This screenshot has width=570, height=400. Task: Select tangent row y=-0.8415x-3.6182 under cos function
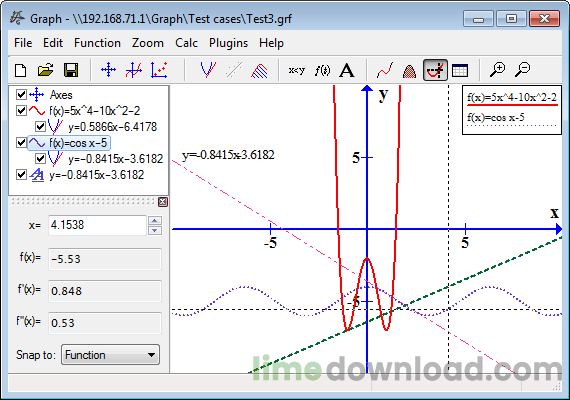coord(116,159)
